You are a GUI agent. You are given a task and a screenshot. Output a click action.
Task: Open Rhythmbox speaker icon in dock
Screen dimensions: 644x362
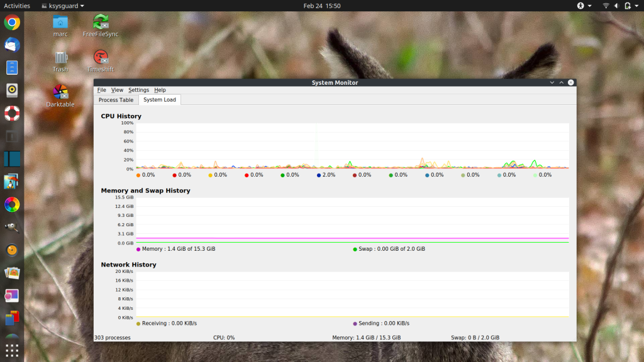[x=12, y=90]
